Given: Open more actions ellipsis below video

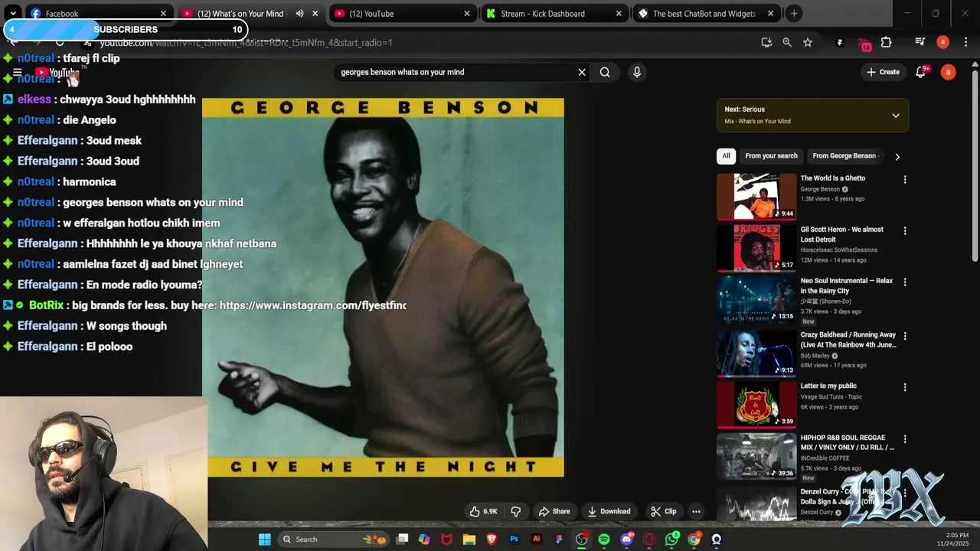Looking at the screenshot, I should [x=696, y=511].
